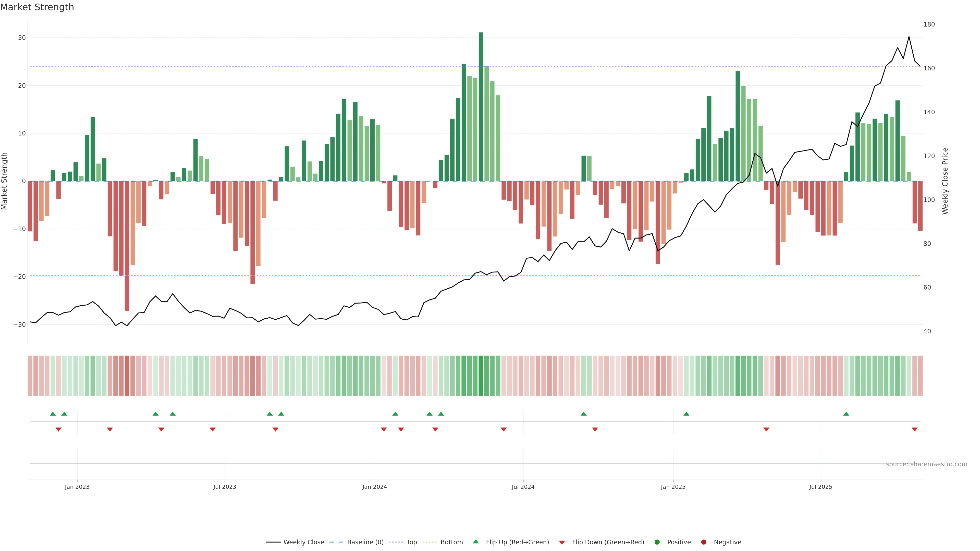Click the green Positive dot in the legend
The width and height of the screenshot is (980, 551).
(x=657, y=542)
